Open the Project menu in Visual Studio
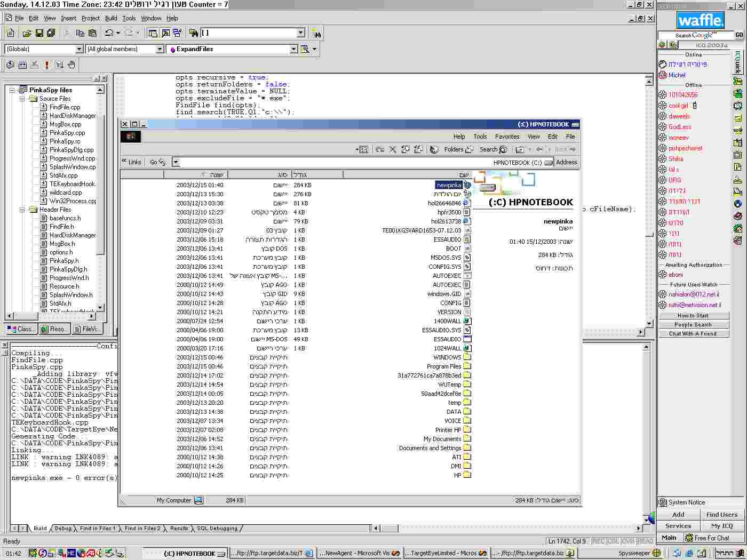This screenshot has height=560, width=747. pos(90,18)
